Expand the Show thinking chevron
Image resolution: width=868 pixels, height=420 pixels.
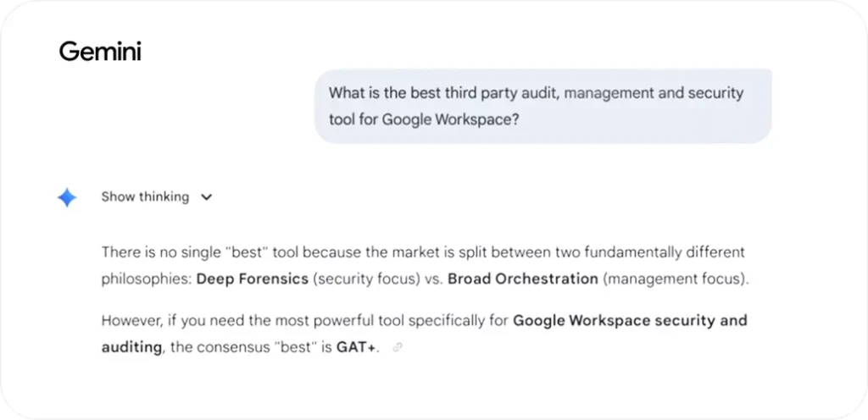pos(206,197)
